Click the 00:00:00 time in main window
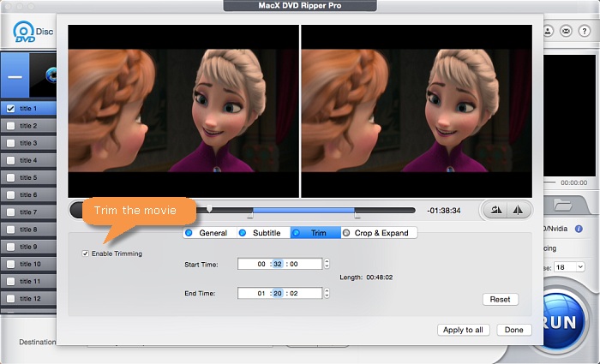The height and width of the screenshot is (364, 600). (x=573, y=182)
